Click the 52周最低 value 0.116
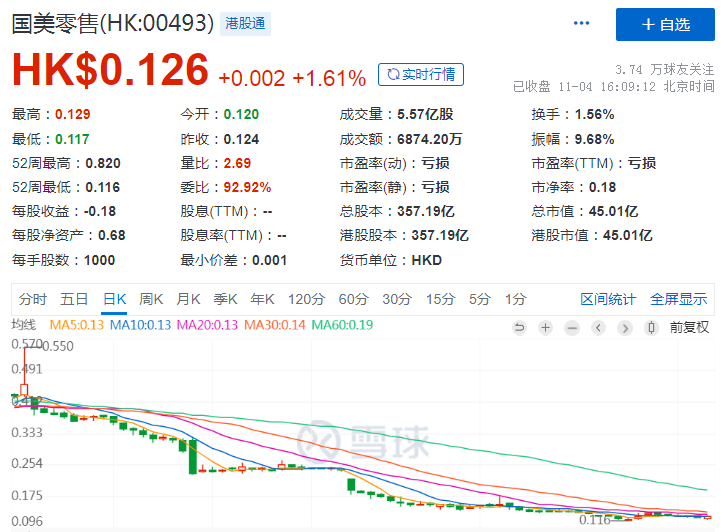 click(102, 187)
